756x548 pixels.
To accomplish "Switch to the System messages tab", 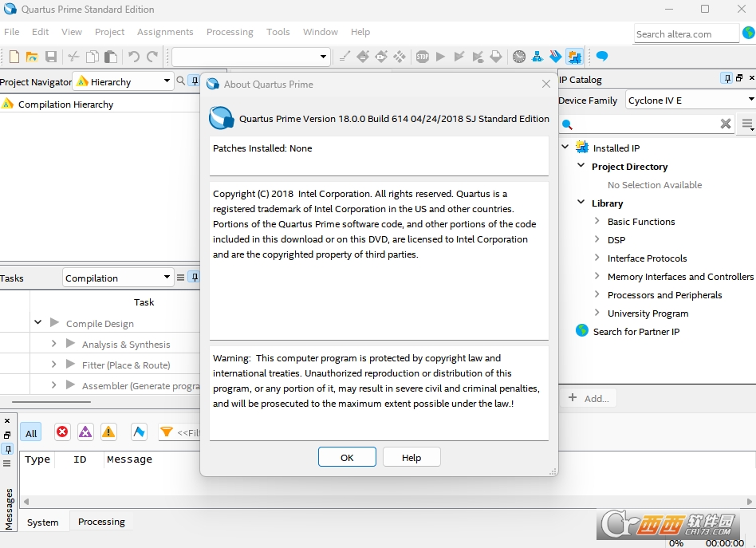I will coord(42,522).
